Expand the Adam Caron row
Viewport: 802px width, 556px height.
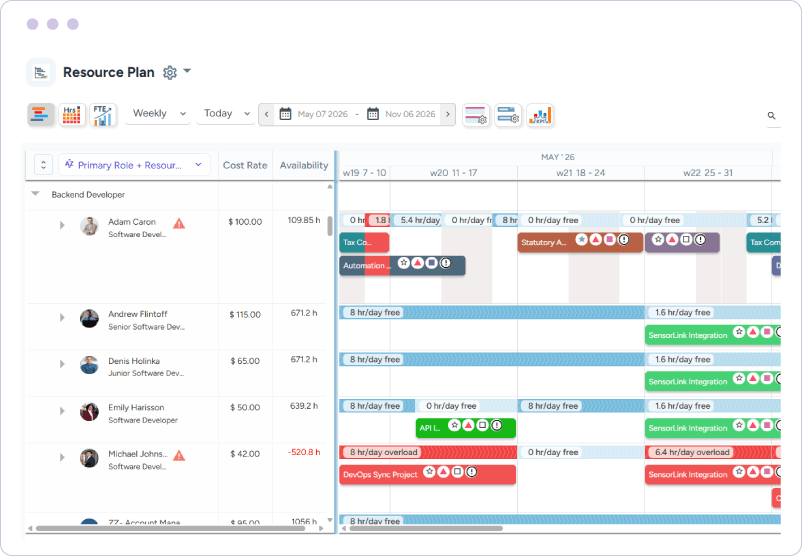coord(62,225)
